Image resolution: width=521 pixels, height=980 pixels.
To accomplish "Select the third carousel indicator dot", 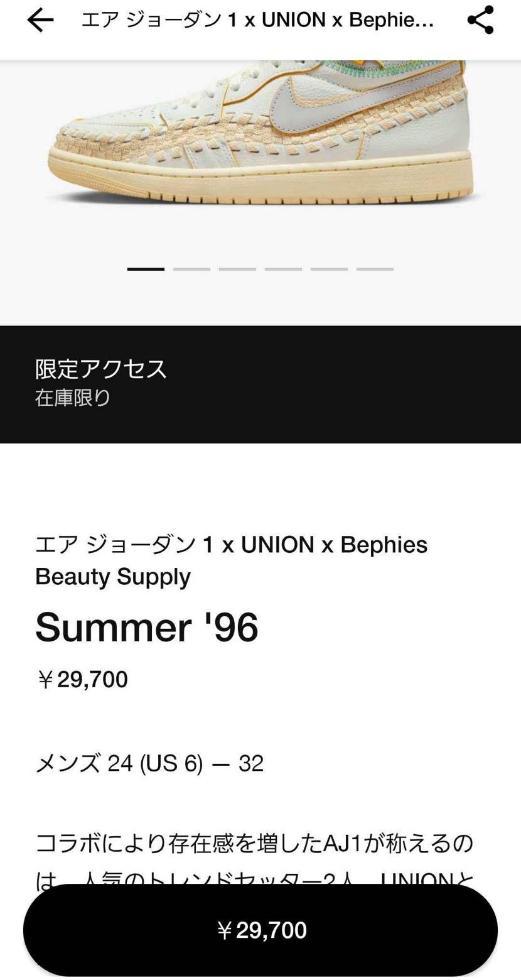I will [237, 268].
